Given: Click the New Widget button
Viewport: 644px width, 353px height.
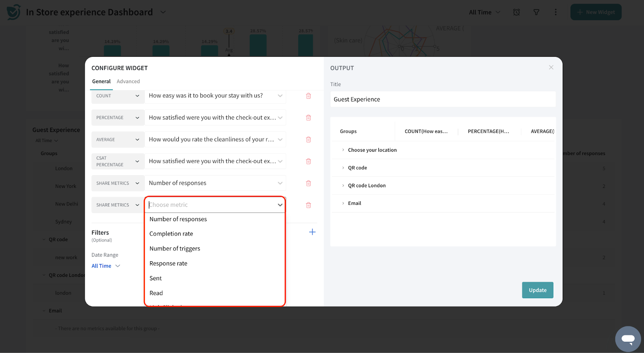Looking at the screenshot, I should 596,12.
